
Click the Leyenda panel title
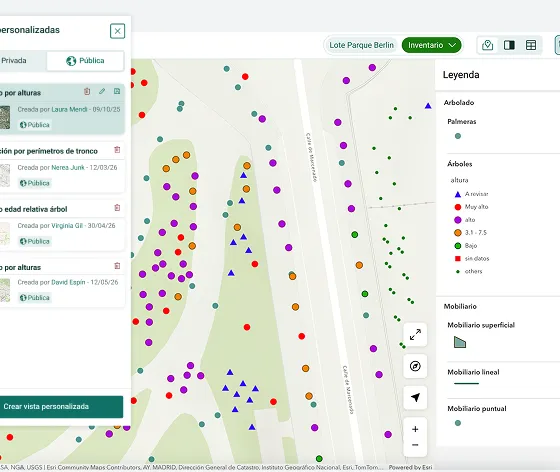(461, 75)
